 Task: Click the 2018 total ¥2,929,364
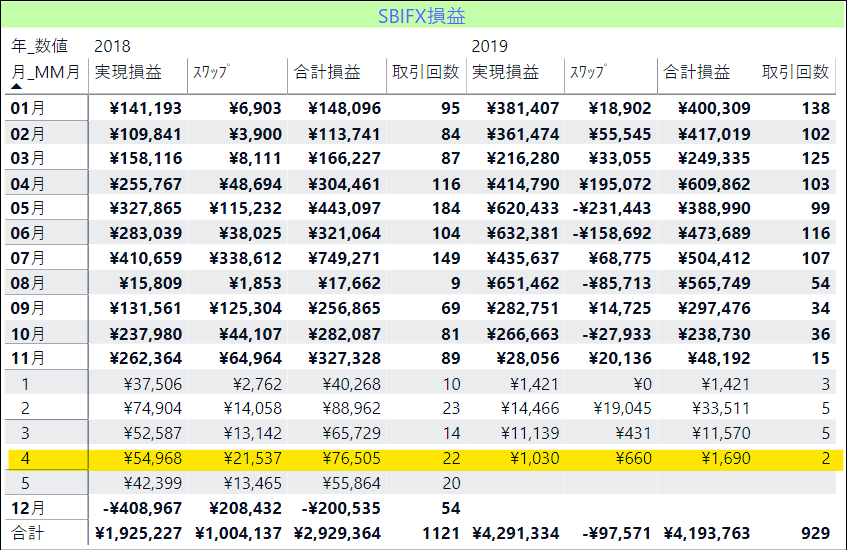tap(338, 533)
